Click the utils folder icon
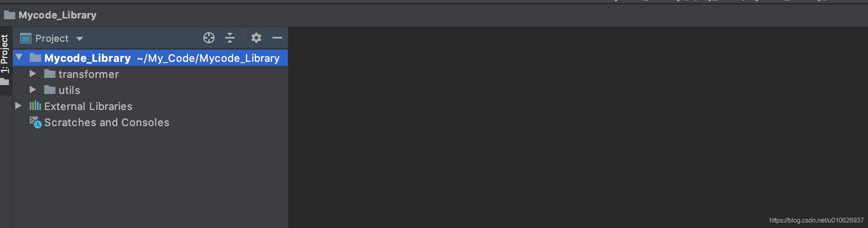 [50, 90]
